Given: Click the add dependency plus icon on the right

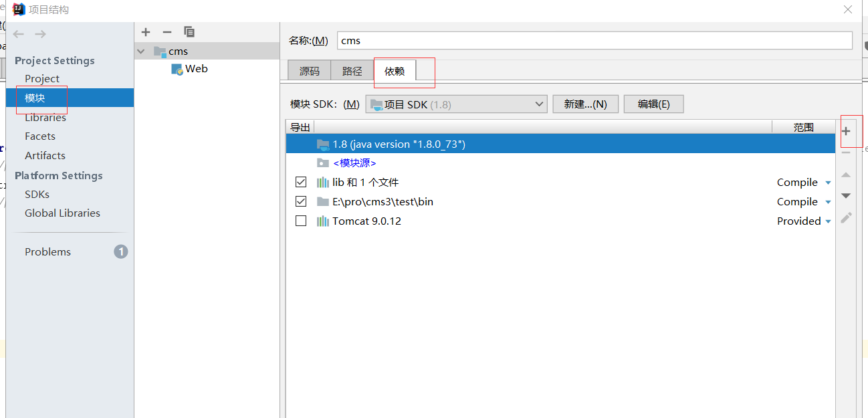Looking at the screenshot, I should (847, 132).
